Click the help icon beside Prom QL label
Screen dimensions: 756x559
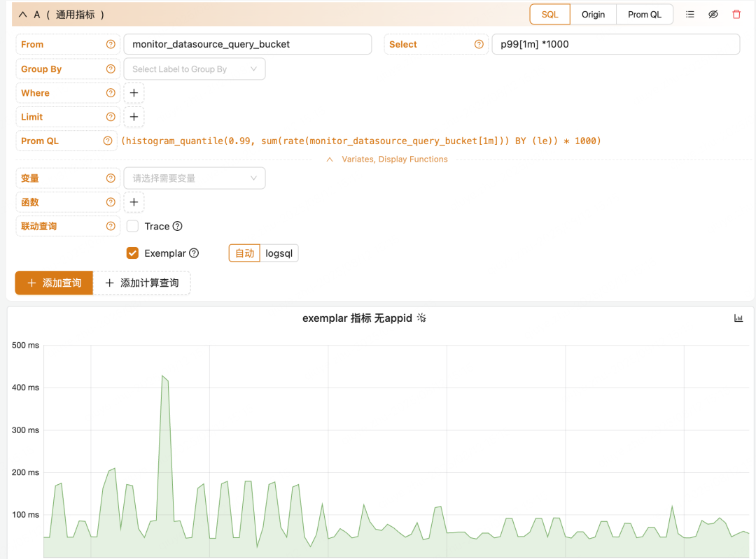(x=108, y=141)
